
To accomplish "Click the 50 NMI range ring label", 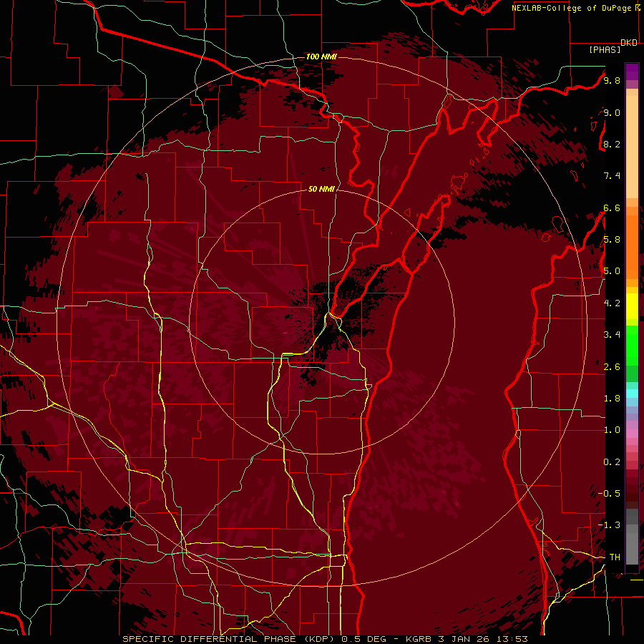I will pos(321,189).
